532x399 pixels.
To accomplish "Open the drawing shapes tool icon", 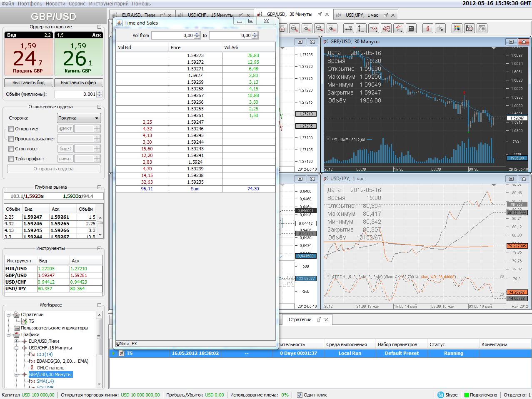I will click(386, 28).
